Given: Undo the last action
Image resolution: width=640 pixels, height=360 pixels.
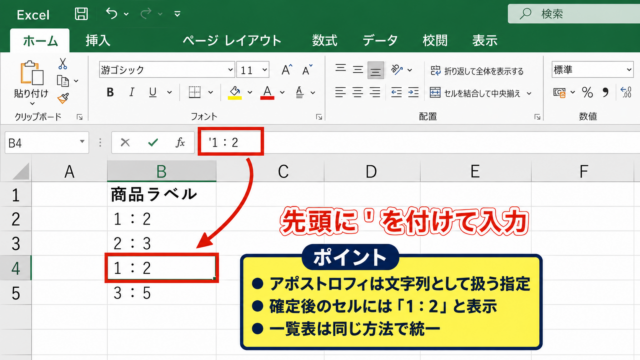Looking at the screenshot, I should (x=111, y=13).
